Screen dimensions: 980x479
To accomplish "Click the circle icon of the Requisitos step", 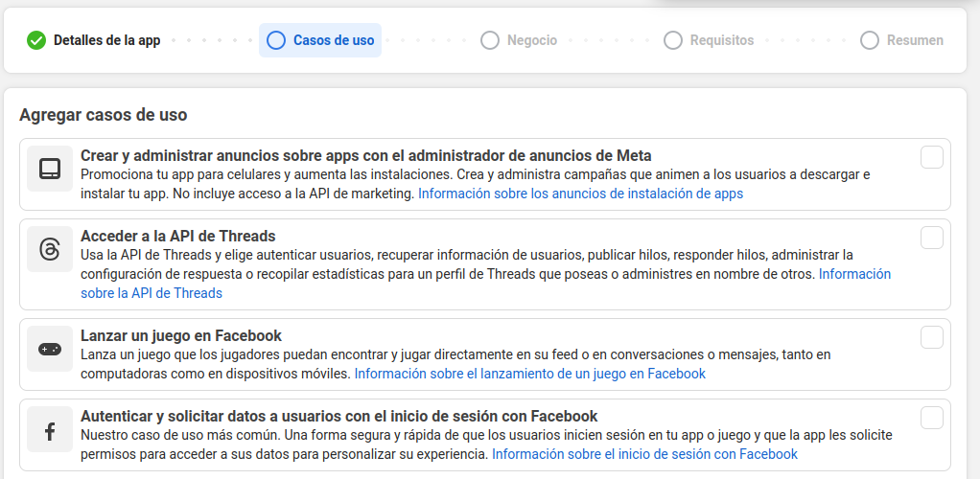I will [673, 40].
